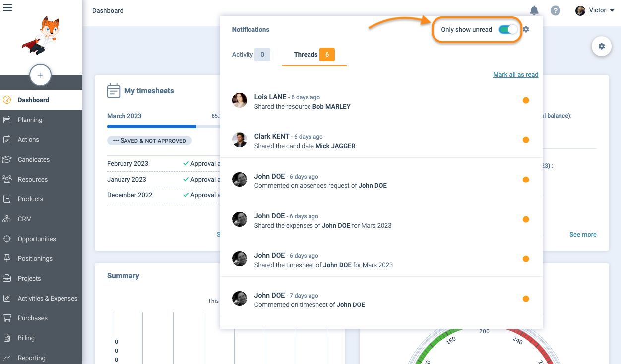Click the Saved & Not Approved status badge
The height and width of the screenshot is (364, 621).
pos(149,141)
